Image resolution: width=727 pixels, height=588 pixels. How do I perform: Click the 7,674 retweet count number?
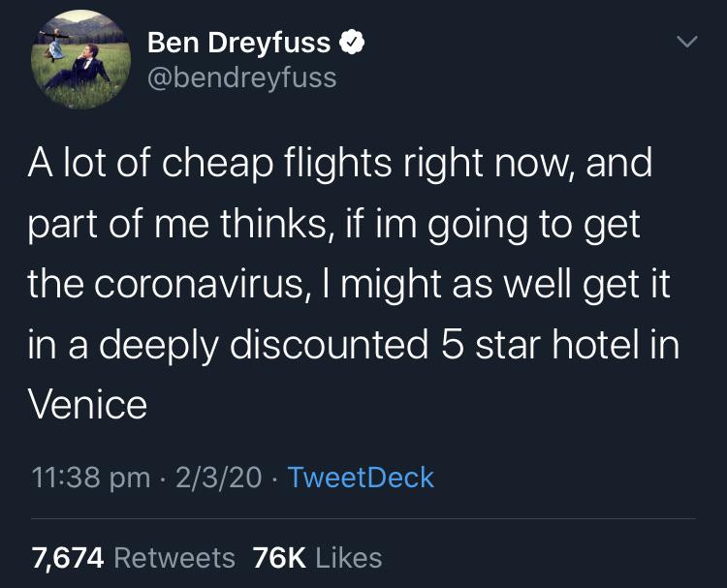(67, 557)
